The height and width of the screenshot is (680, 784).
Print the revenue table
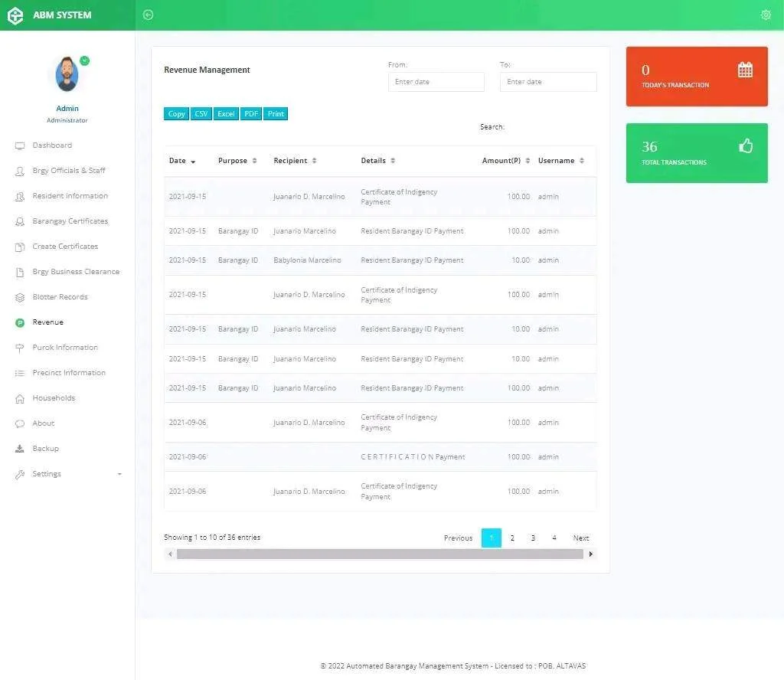coord(276,113)
